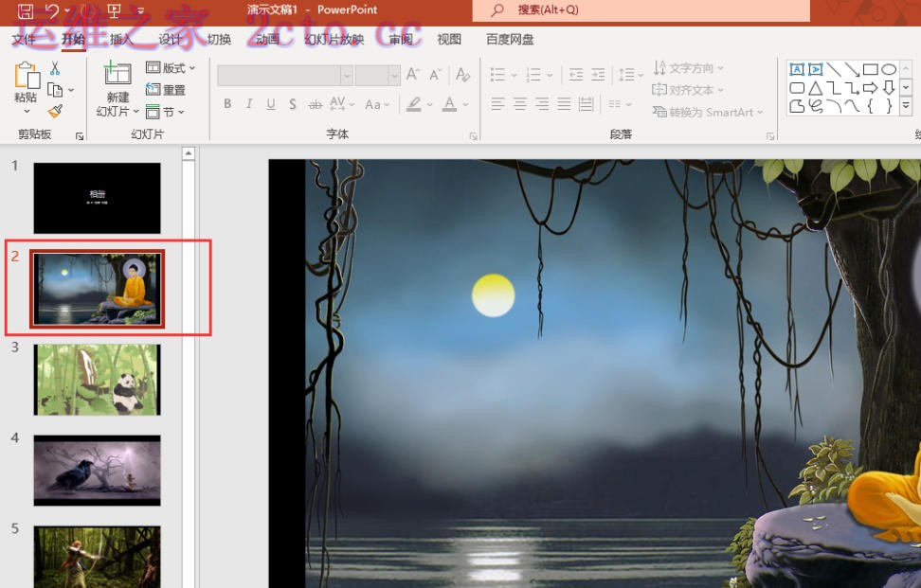Open section (节) dropdown
This screenshot has width=921, height=588.
[165, 112]
